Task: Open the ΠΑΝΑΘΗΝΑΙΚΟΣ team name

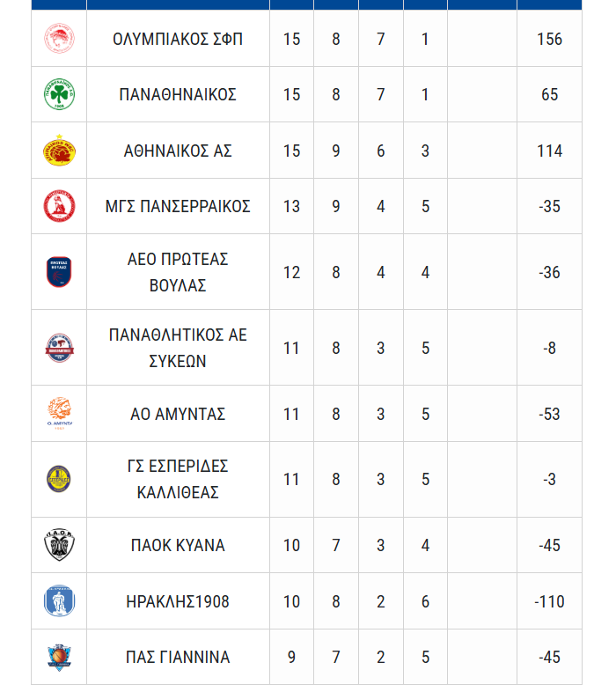Action: point(178,94)
